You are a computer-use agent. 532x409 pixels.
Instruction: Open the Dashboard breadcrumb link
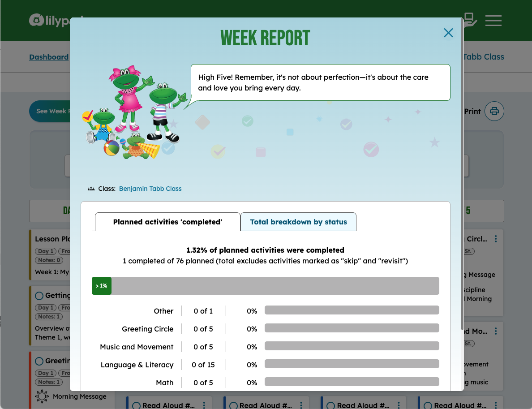point(49,57)
